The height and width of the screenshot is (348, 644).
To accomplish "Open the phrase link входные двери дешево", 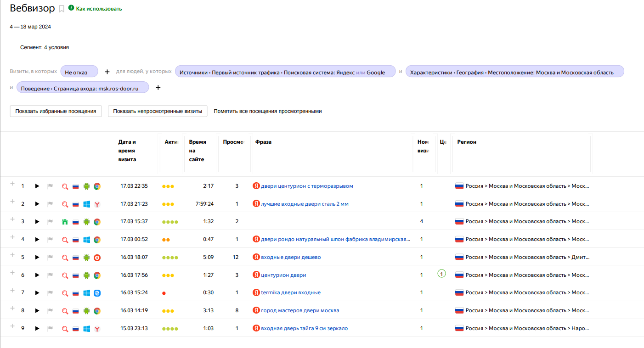I will (x=290, y=257).
